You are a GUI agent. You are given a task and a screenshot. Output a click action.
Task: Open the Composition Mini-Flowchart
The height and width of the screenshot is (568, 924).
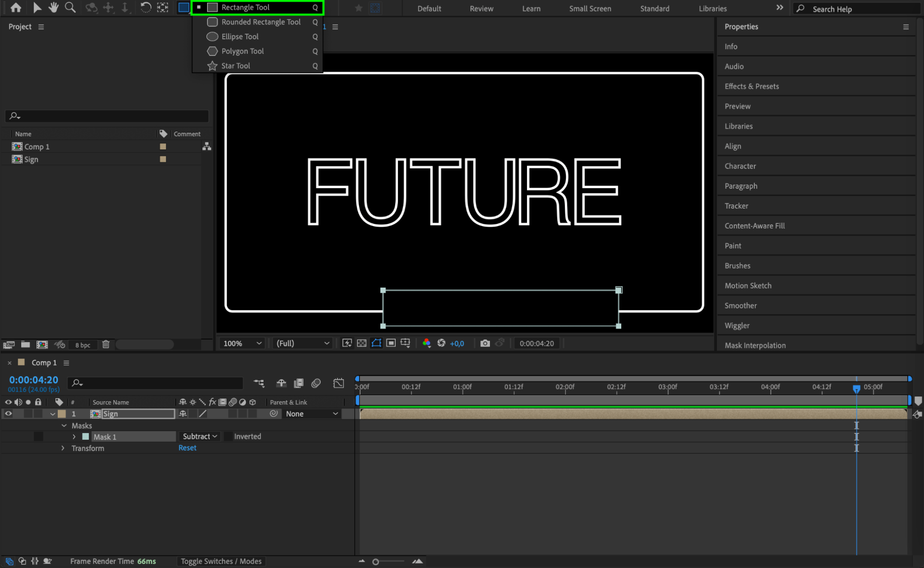click(x=259, y=383)
